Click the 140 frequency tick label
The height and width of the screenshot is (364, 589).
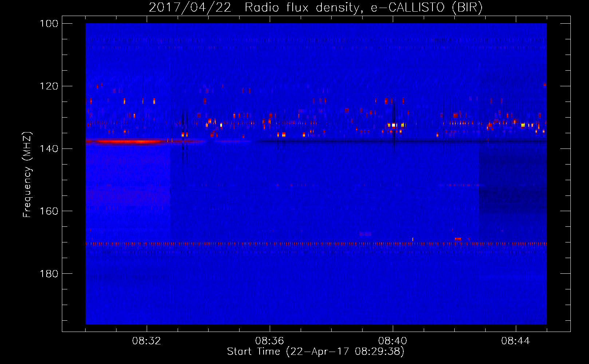pos(49,149)
